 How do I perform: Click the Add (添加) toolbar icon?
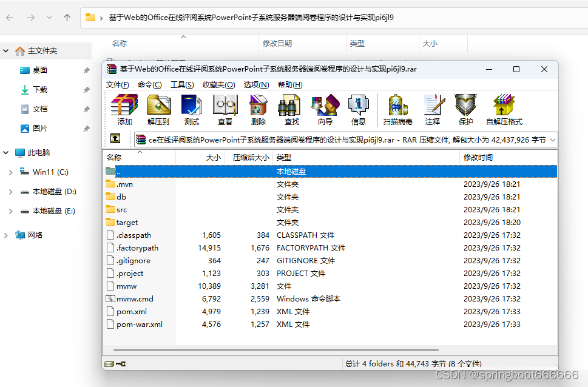(x=124, y=110)
